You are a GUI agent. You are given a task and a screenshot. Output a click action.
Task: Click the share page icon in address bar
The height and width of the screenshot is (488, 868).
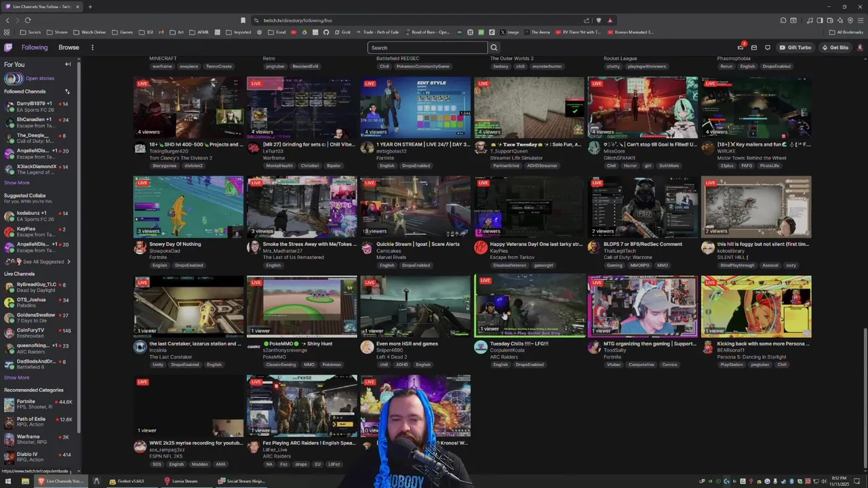(587, 20)
